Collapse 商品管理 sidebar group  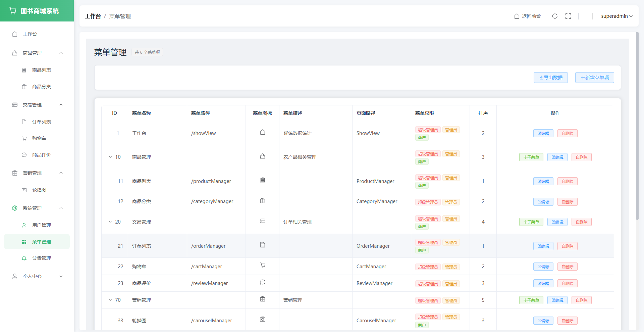[x=61, y=53]
